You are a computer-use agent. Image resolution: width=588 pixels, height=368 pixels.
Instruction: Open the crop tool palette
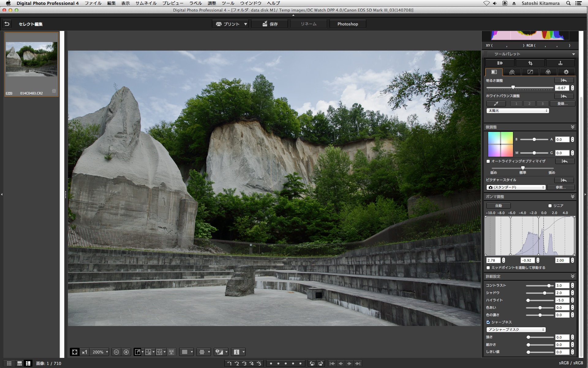click(530, 63)
